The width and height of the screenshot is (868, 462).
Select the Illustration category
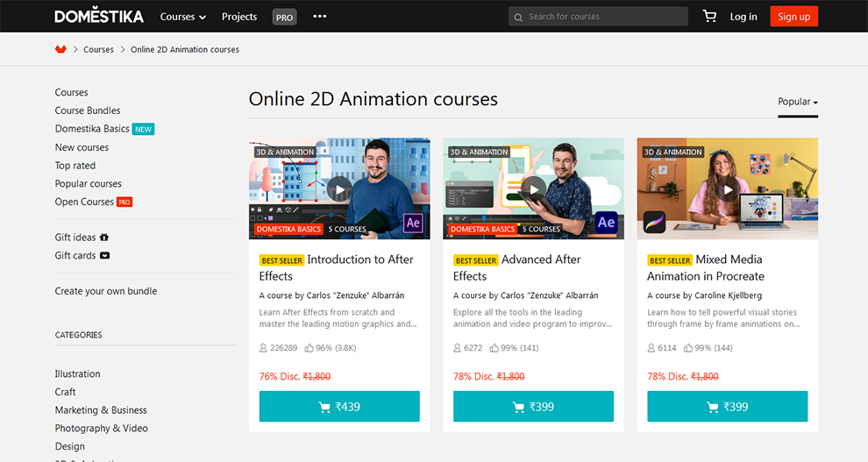(77, 374)
